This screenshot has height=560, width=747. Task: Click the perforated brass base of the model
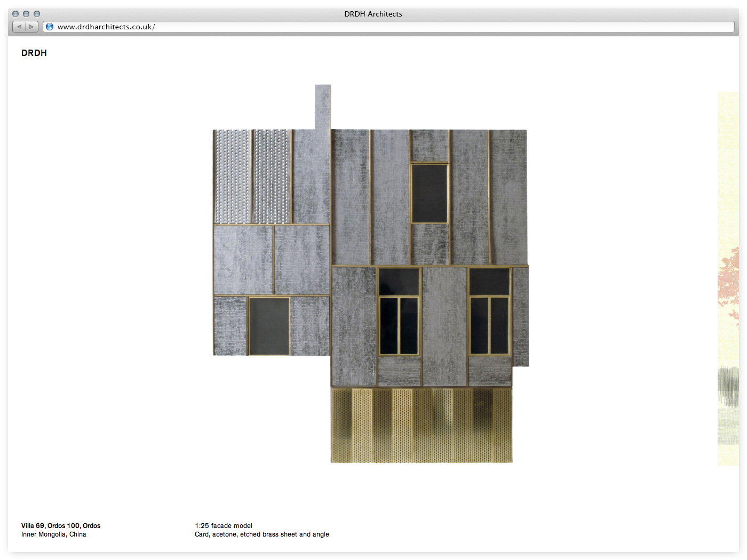[422, 425]
